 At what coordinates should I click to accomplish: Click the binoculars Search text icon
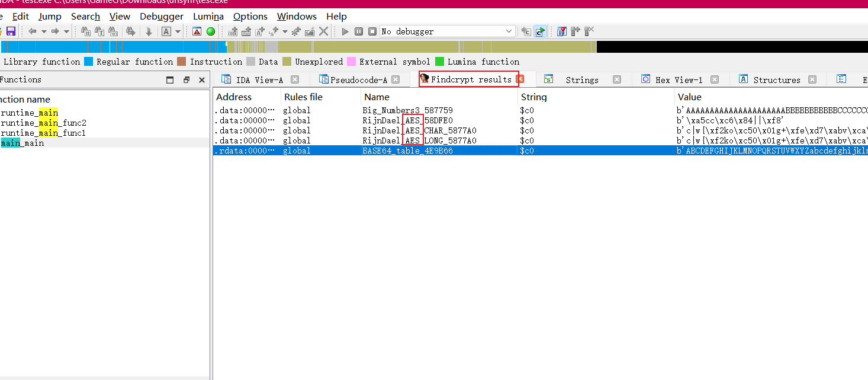coord(99,31)
